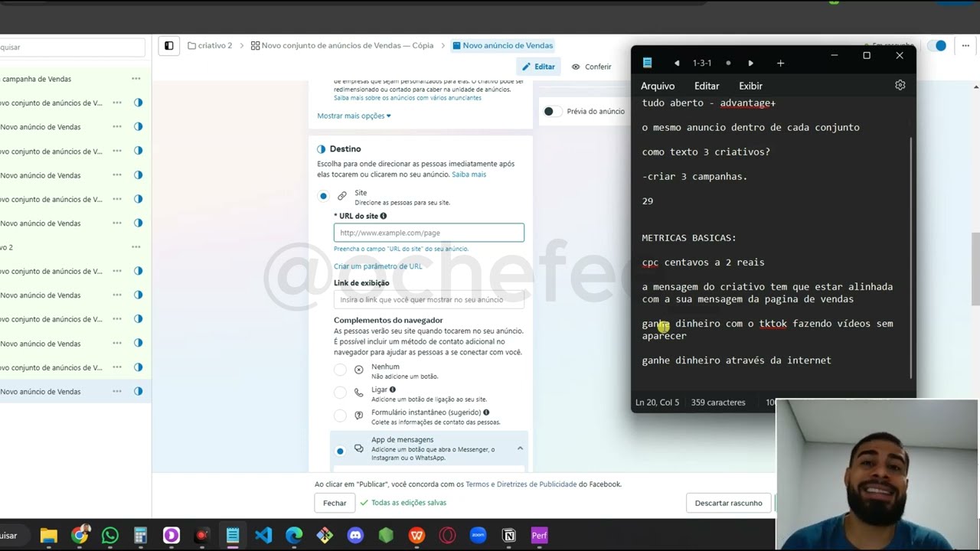Click the Conferir button
Image resolution: width=980 pixels, height=551 pixels.
591,67
